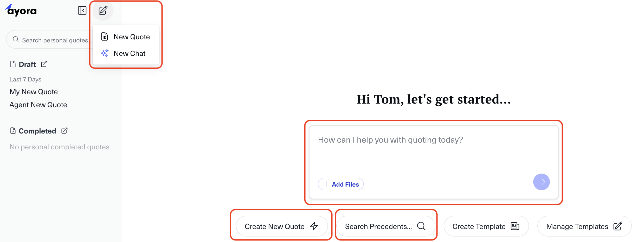Click the send arrow button
644x242 pixels.
[541, 182]
